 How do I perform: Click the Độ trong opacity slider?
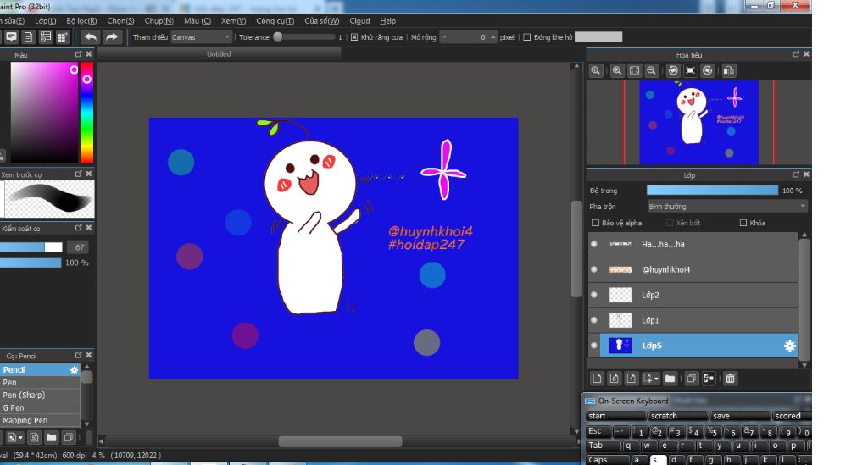click(x=712, y=191)
